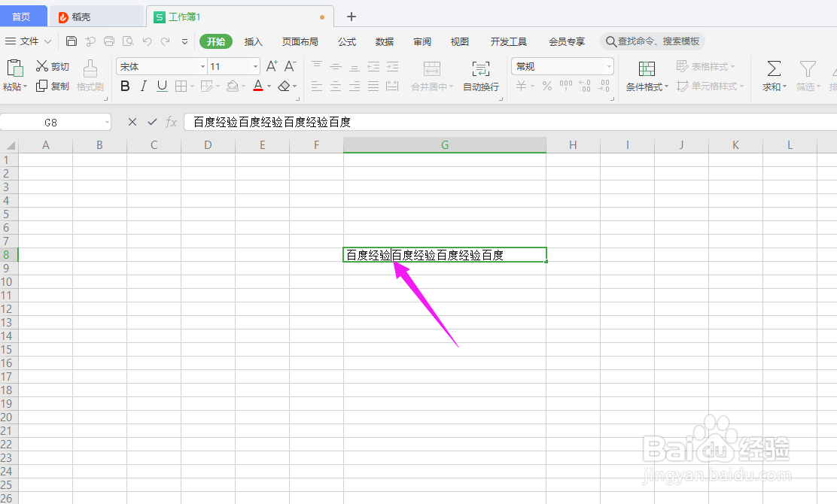Open the font size dropdown arrow
Image resolution: width=837 pixels, height=504 pixels.
pos(255,67)
